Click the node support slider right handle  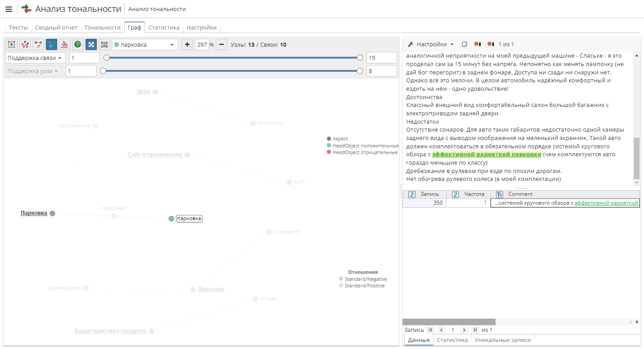[360, 71]
